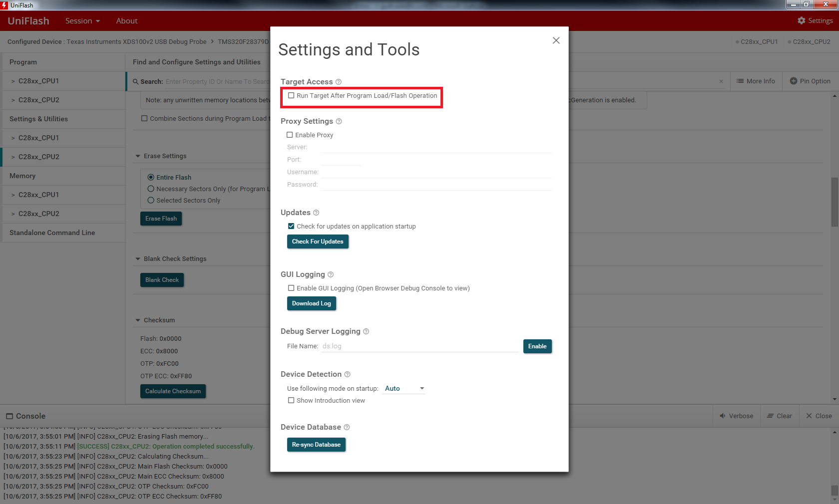The height and width of the screenshot is (504, 839).
Task: Click the proxy Password input field
Action: [435, 185]
